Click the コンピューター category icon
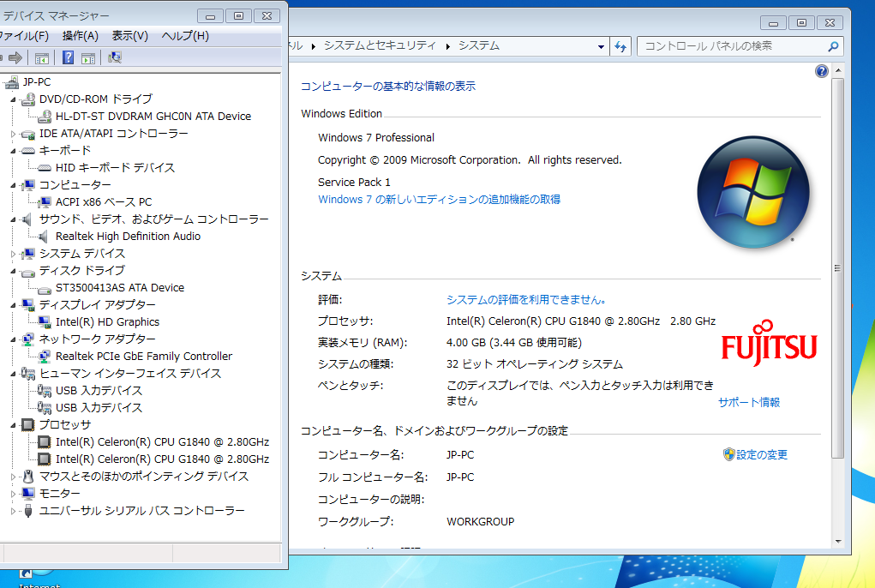Viewport: 875px width, 588px height. pyautogui.click(x=28, y=185)
